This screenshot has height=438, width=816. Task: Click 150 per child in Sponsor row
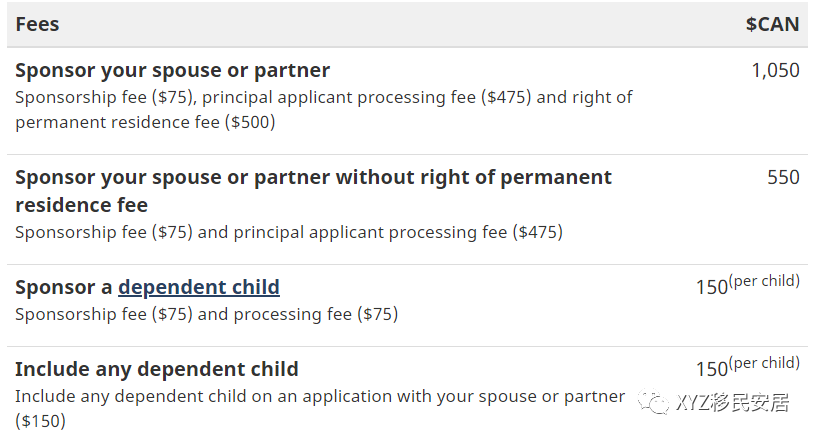click(x=748, y=285)
